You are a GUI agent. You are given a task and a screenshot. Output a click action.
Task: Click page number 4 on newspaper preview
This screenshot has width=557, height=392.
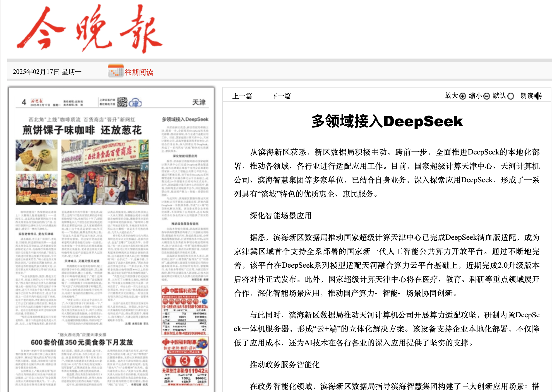pos(24,102)
